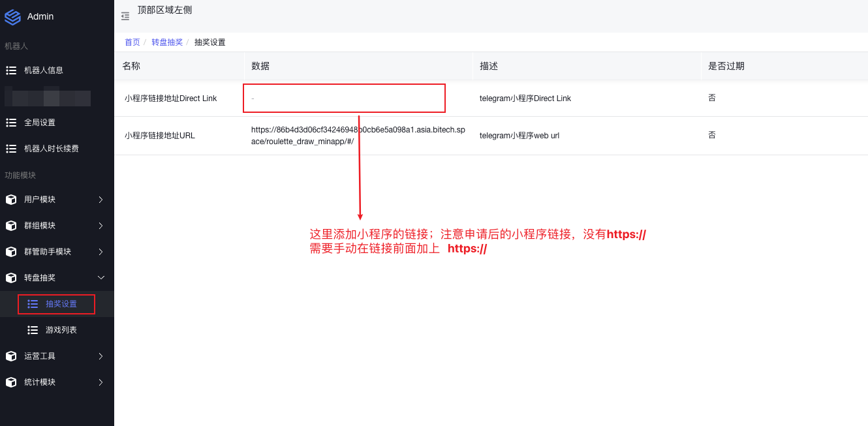
Task: Click the list icon beside 机器人时长续费
Action: 11,148
